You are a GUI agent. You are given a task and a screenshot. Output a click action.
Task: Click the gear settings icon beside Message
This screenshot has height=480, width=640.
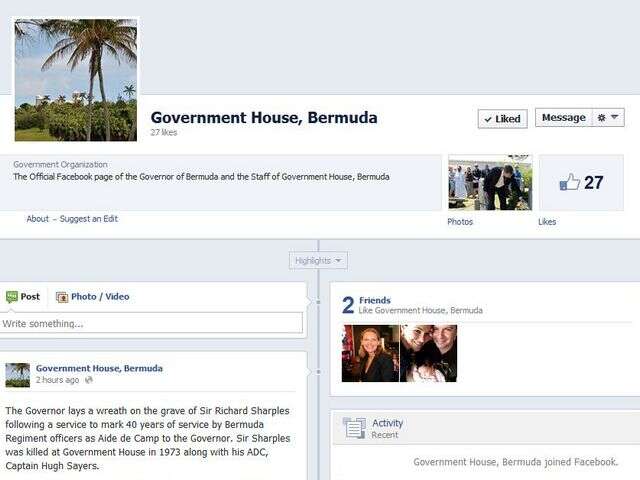pos(601,118)
